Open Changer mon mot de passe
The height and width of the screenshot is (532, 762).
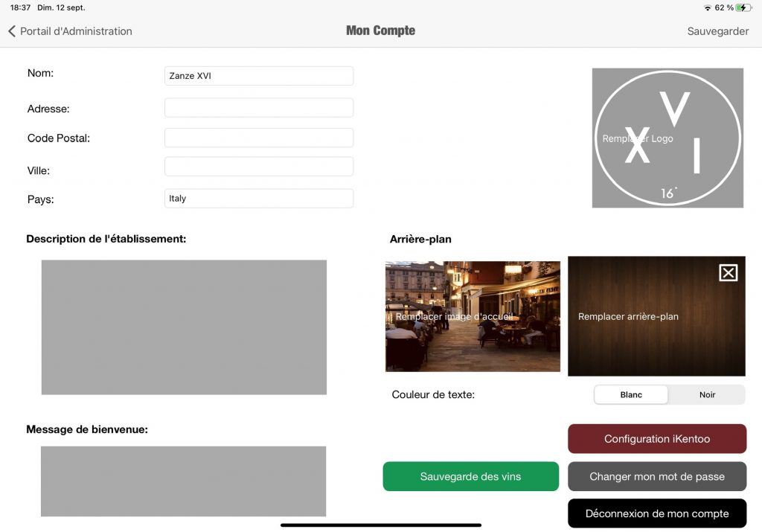[x=657, y=477]
